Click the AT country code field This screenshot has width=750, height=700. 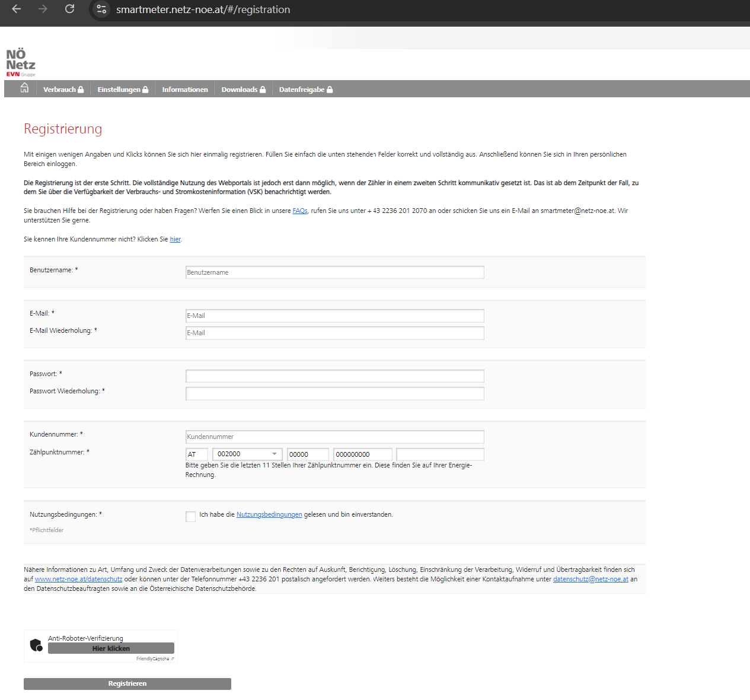pyautogui.click(x=197, y=454)
